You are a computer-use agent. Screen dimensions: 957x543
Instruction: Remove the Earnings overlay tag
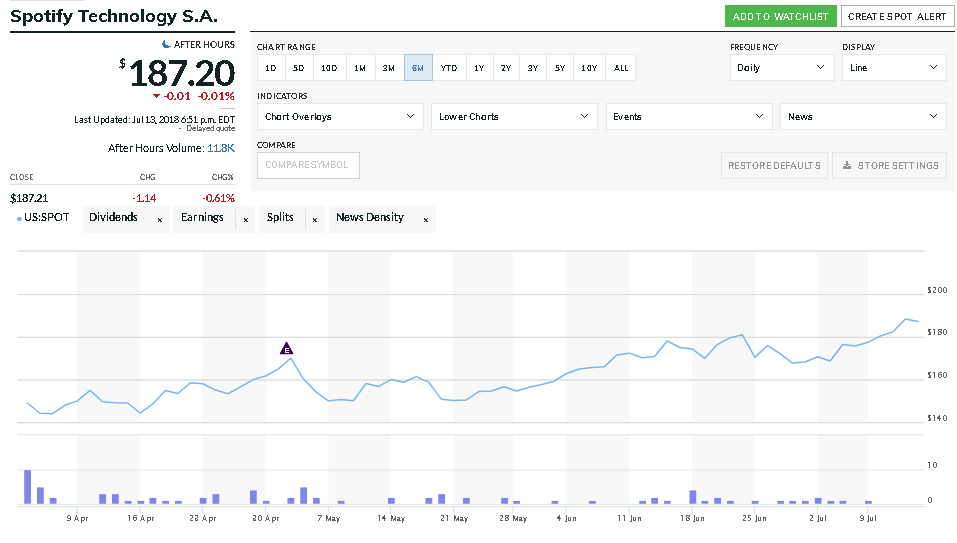coord(246,220)
